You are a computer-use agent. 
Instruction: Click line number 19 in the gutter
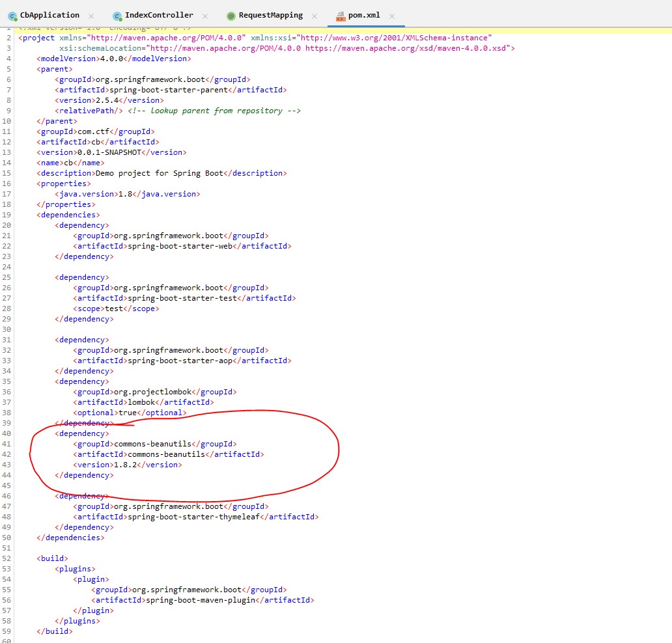tap(7, 215)
